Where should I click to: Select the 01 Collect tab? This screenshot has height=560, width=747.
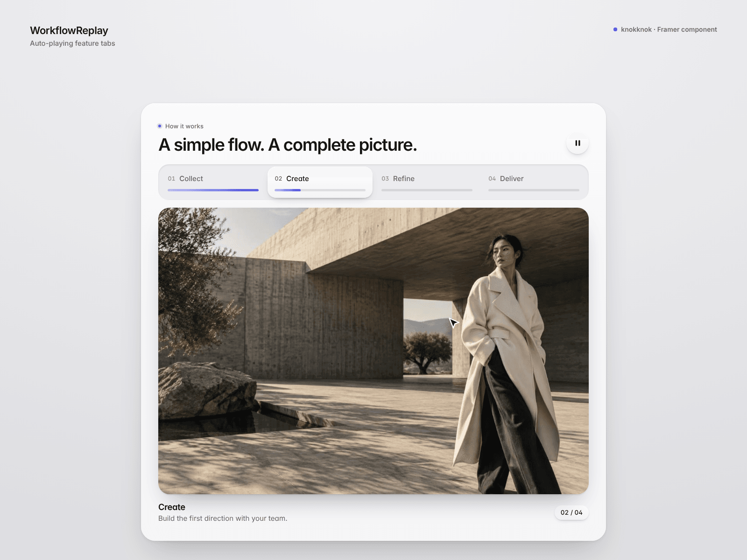pyautogui.click(x=213, y=182)
